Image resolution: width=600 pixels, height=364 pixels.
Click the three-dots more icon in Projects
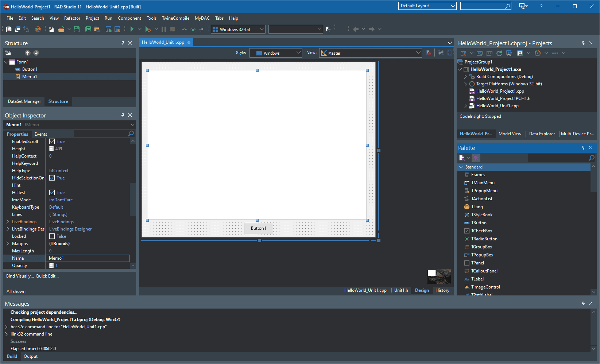point(555,53)
